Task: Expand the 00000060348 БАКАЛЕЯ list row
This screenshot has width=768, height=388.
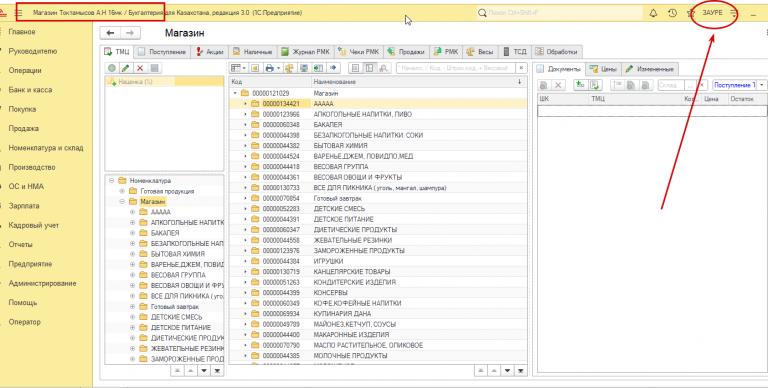Action: (x=245, y=124)
